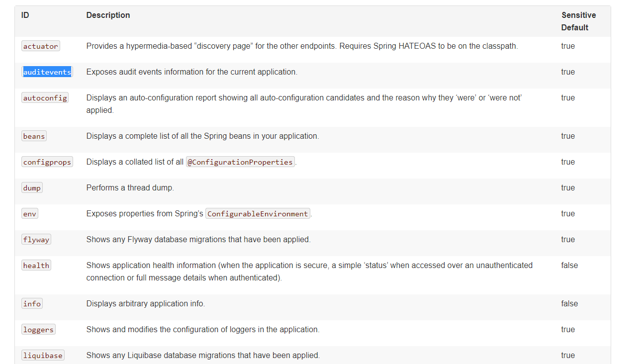The width and height of the screenshot is (643, 364).
Task: Click the Sensitive Default column header
Action: 578,21
